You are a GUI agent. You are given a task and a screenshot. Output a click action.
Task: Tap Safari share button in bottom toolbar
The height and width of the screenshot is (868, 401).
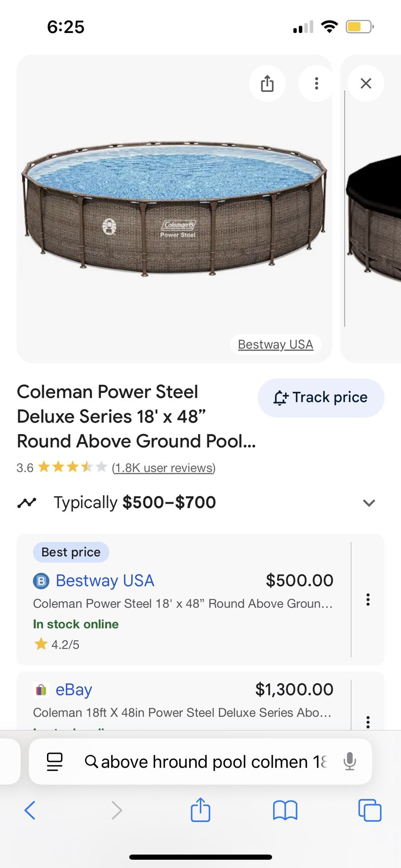200,809
